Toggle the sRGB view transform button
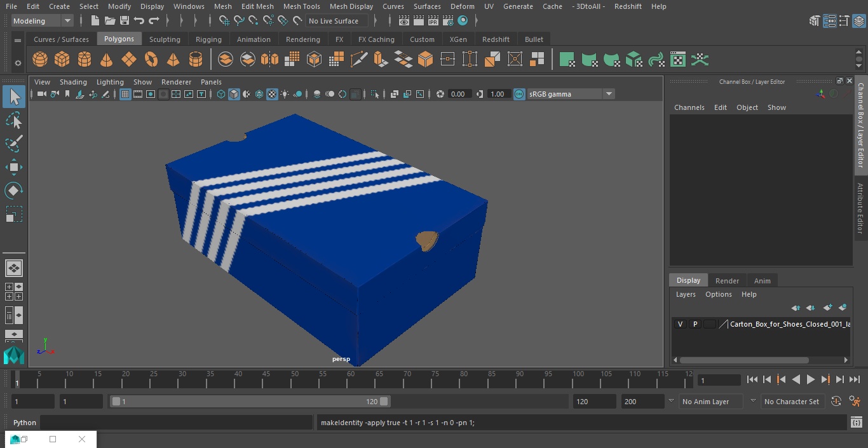Screen dimensions: 868x448 (519, 94)
